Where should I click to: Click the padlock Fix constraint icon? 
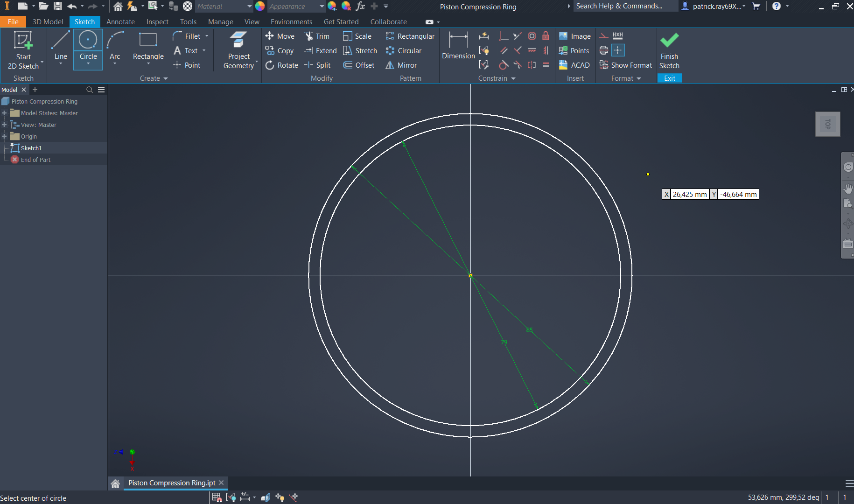[x=546, y=36]
